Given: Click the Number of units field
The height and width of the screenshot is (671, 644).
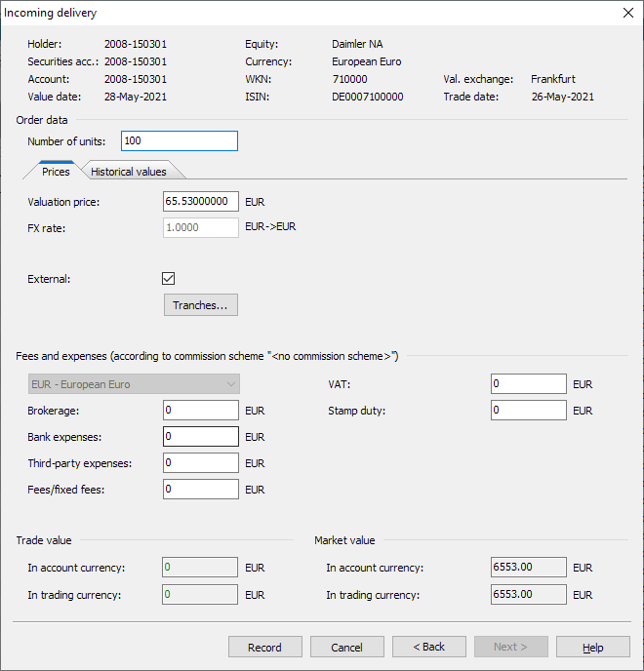Looking at the screenshot, I should (180, 141).
